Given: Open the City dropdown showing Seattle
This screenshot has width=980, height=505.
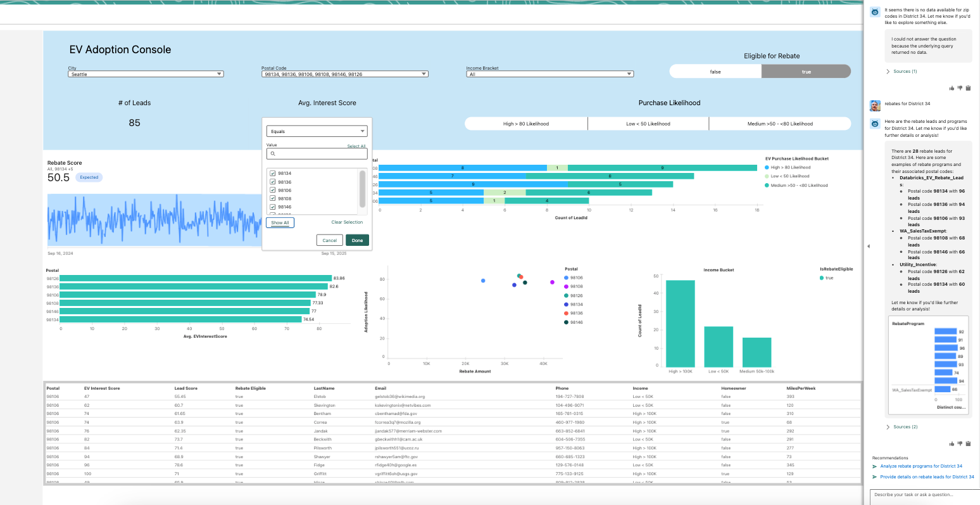Looking at the screenshot, I should [x=146, y=74].
